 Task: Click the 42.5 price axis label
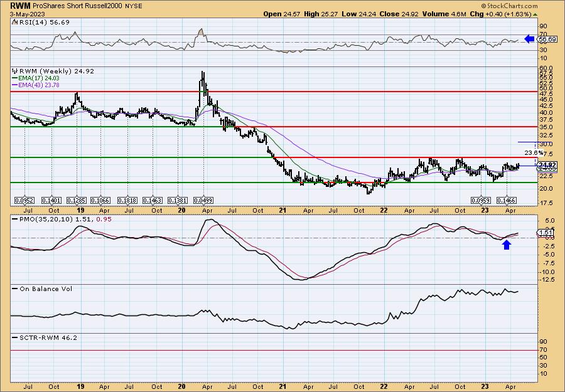[x=546, y=106]
